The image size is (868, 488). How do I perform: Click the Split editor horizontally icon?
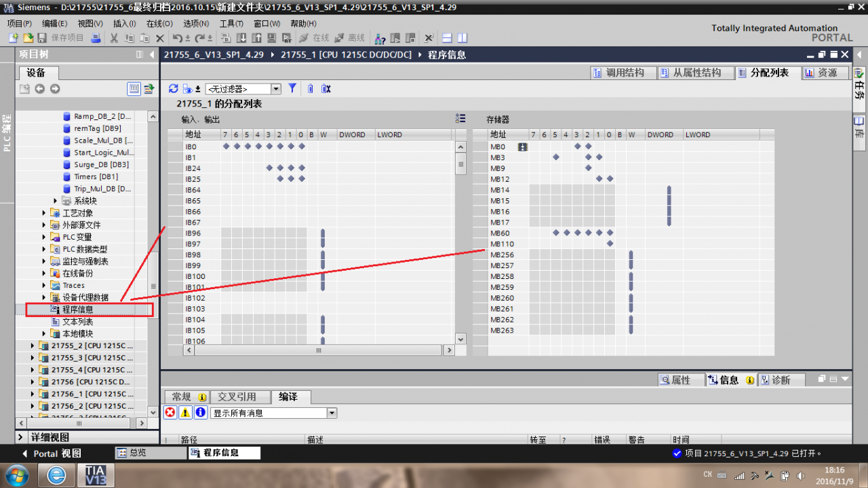pos(448,38)
